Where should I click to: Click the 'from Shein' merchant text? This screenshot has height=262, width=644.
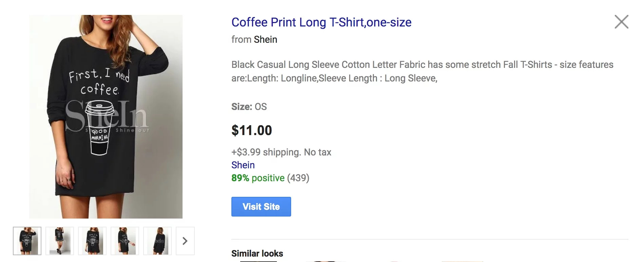tap(254, 40)
